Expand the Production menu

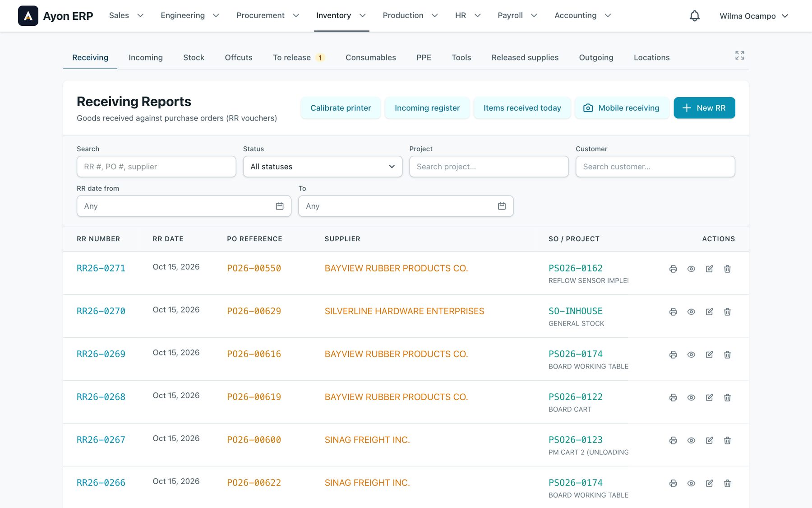410,15
